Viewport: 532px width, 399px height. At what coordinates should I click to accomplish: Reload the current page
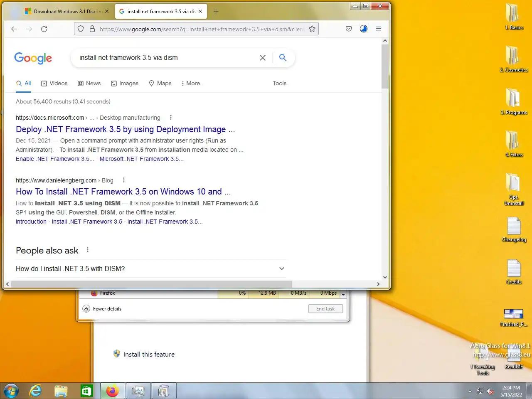[x=44, y=29]
